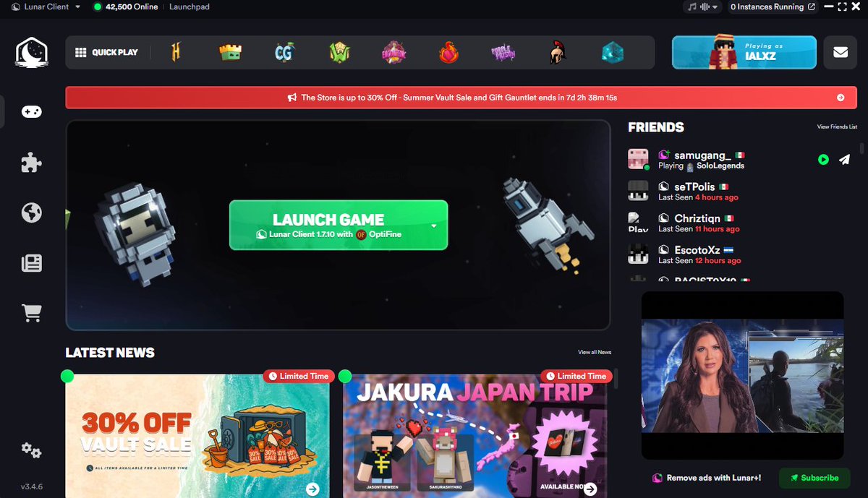868x498 pixels.
Task: Join the cyan diamond block server icon
Action: 612,53
